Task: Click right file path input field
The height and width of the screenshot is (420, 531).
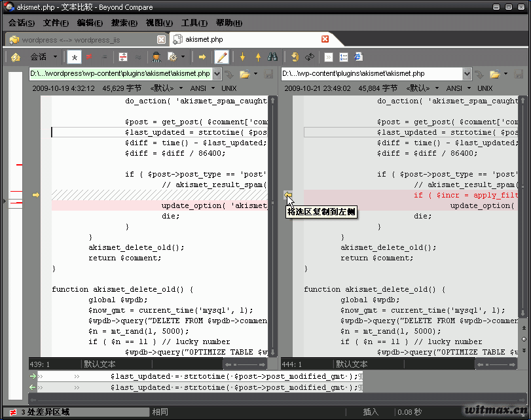Action: (372, 73)
